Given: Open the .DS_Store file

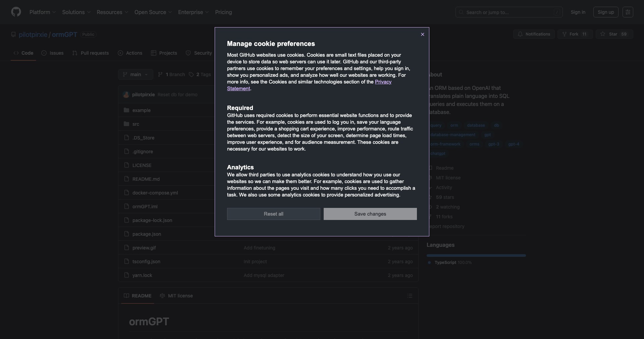Looking at the screenshot, I should coord(143,138).
